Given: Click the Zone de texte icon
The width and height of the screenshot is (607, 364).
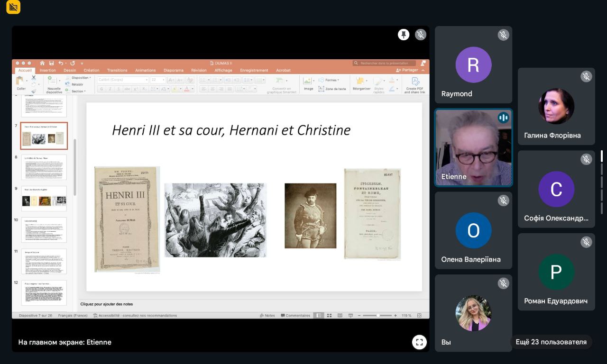Looking at the screenshot, I should pos(332,89).
